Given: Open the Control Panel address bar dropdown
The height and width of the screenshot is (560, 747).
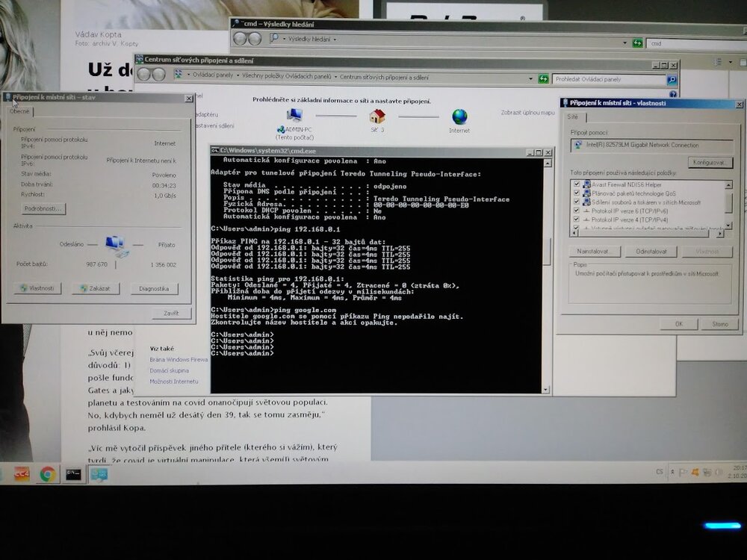Looking at the screenshot, I should click(531, 78).
